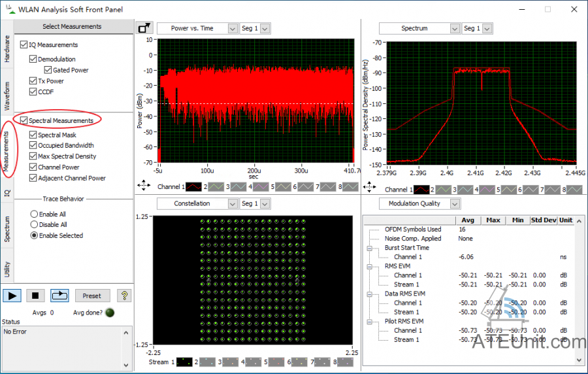This screenshot has width=588, height=374.
Task: Select channel 3 trace in Spectrum graph
Action: 465,190
